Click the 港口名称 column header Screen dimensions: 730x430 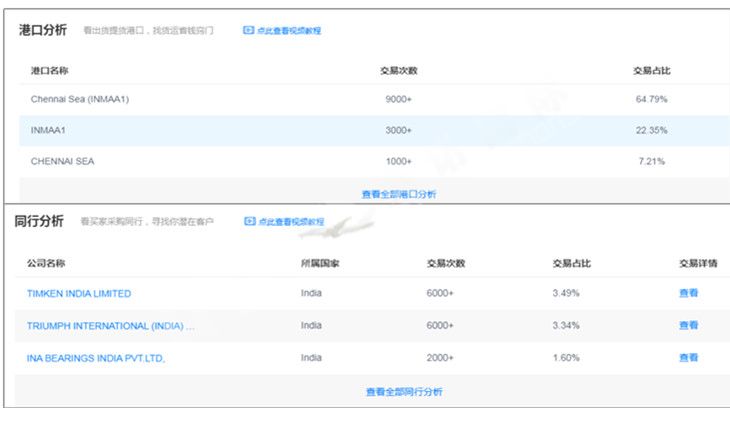(x=49, y=71)
